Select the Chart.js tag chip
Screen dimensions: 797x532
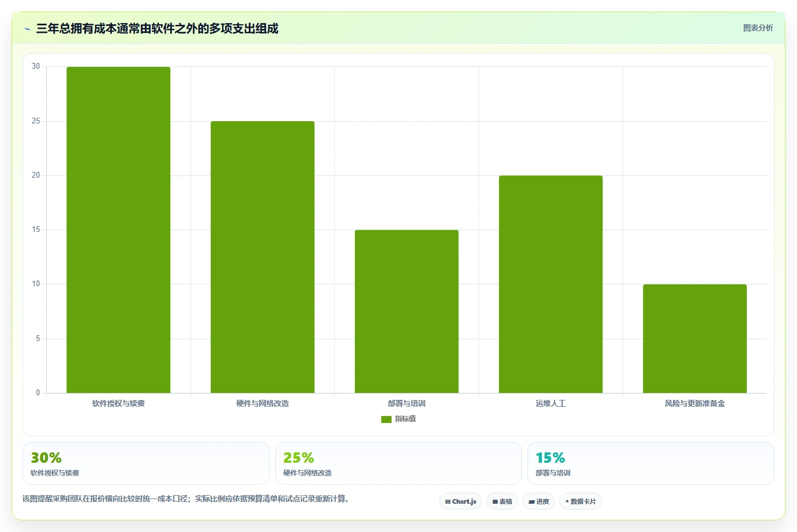point(461,501)
